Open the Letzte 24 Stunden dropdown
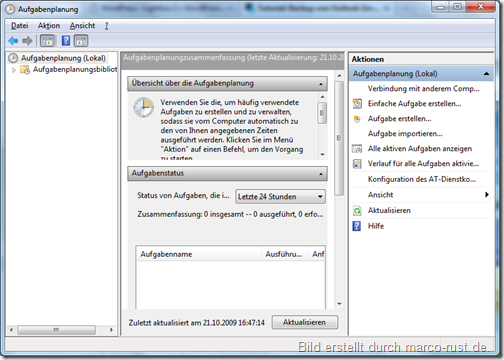504x360 pixels. (280, 197)
